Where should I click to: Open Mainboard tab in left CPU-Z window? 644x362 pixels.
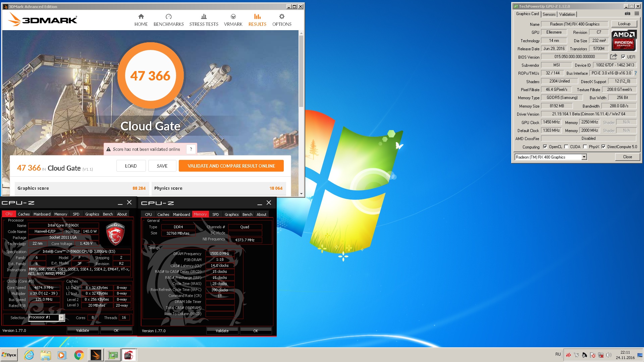click(x=42, y=214)
